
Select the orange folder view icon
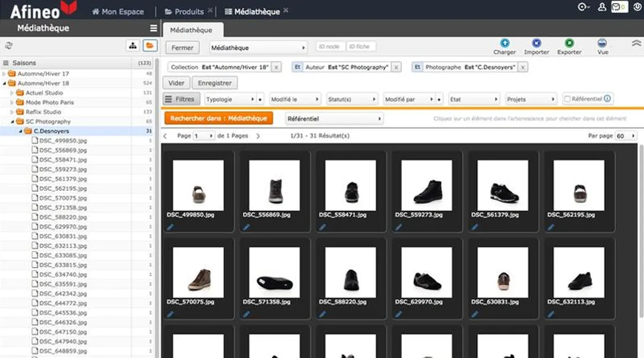149,46
